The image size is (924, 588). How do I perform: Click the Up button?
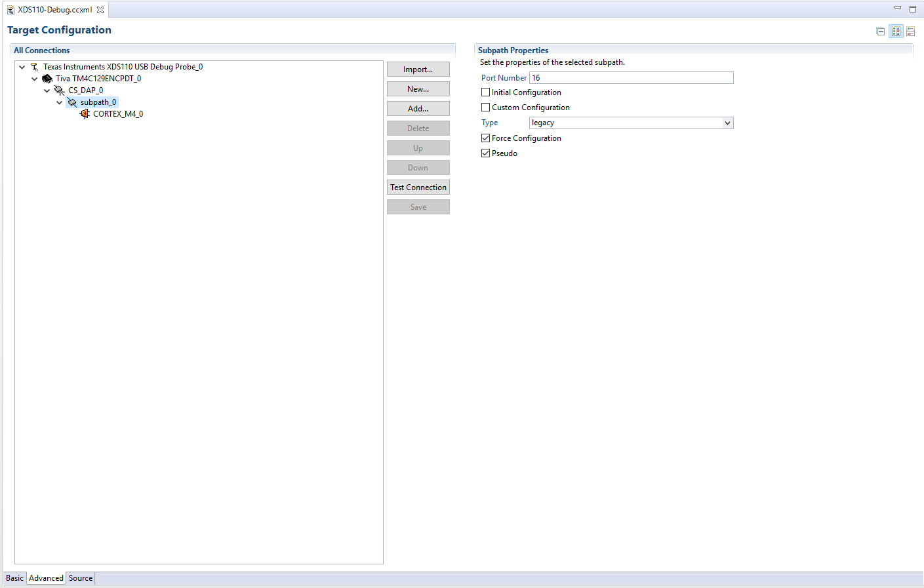click(x=418, y=148)
